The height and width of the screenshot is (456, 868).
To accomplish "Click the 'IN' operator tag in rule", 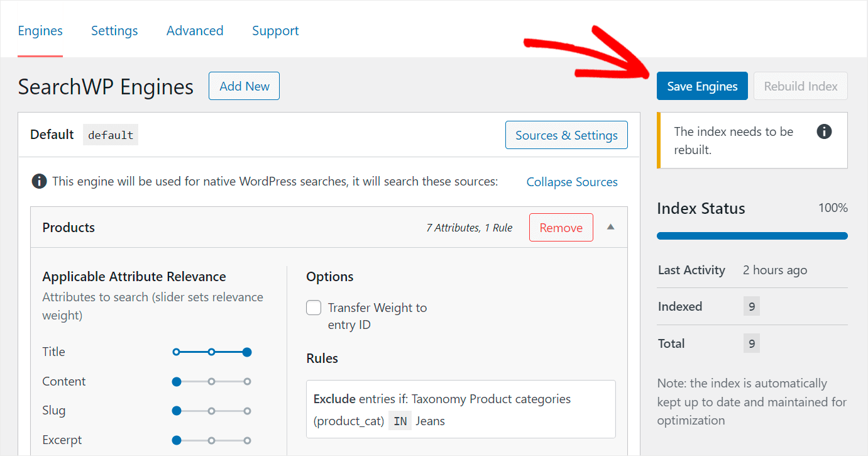I will pos(400,421).
